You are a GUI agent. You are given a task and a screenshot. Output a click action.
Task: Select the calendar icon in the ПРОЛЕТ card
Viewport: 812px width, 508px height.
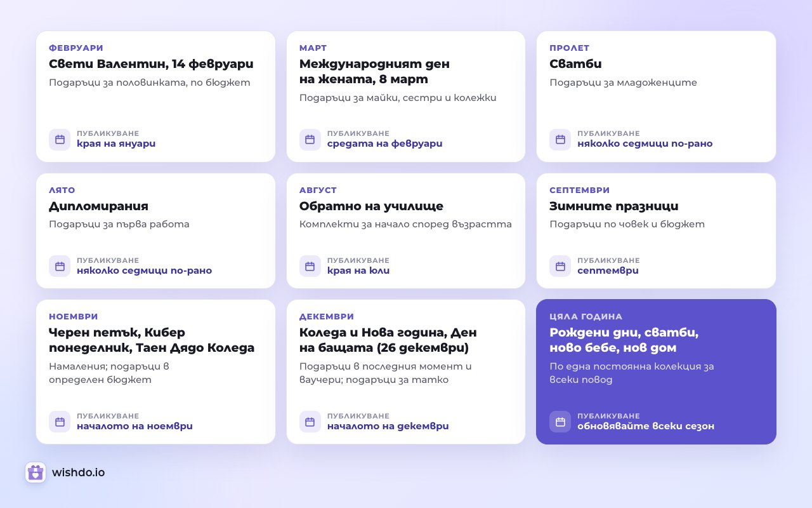point(560,140)
